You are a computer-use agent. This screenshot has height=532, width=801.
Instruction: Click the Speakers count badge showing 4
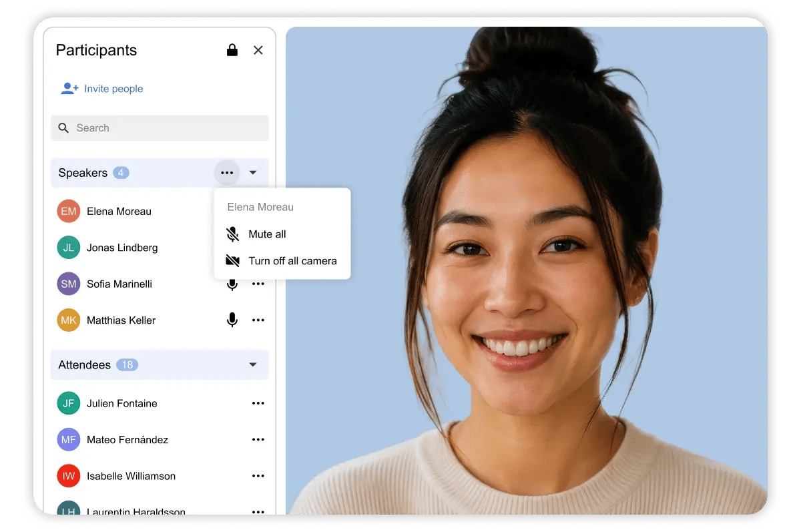pyautogui.click(x=121, y=173)
